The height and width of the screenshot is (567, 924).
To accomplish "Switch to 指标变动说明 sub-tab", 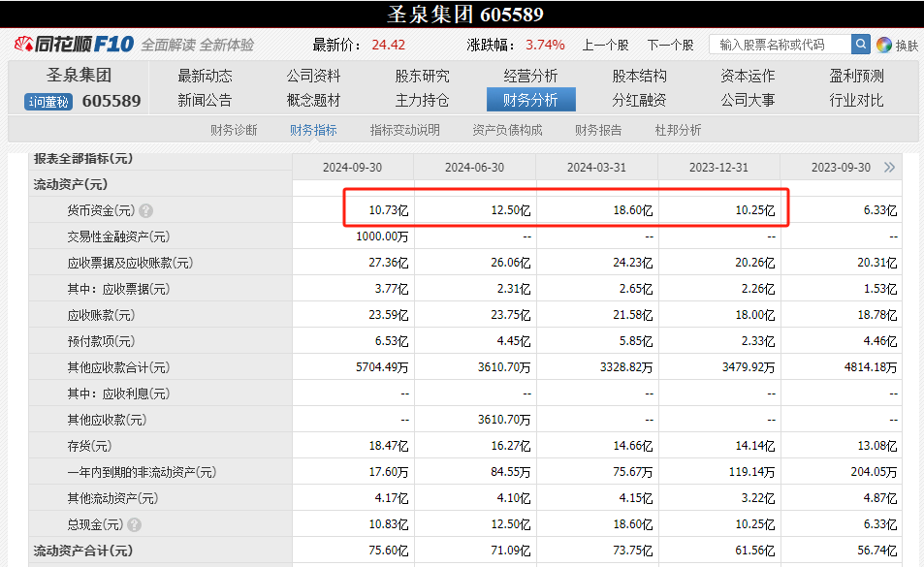I will [405, 130].
